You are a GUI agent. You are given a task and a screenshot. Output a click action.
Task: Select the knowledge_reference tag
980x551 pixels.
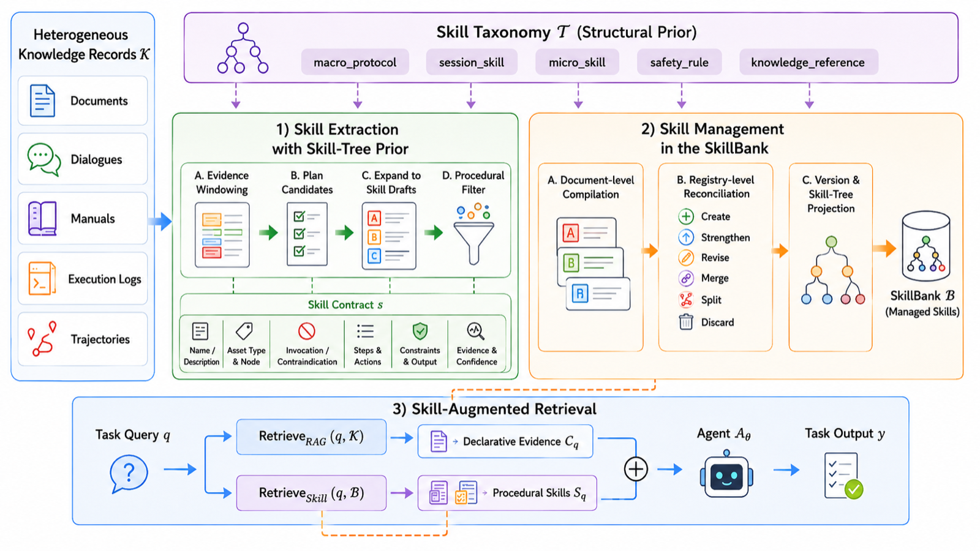pos(809,62)
